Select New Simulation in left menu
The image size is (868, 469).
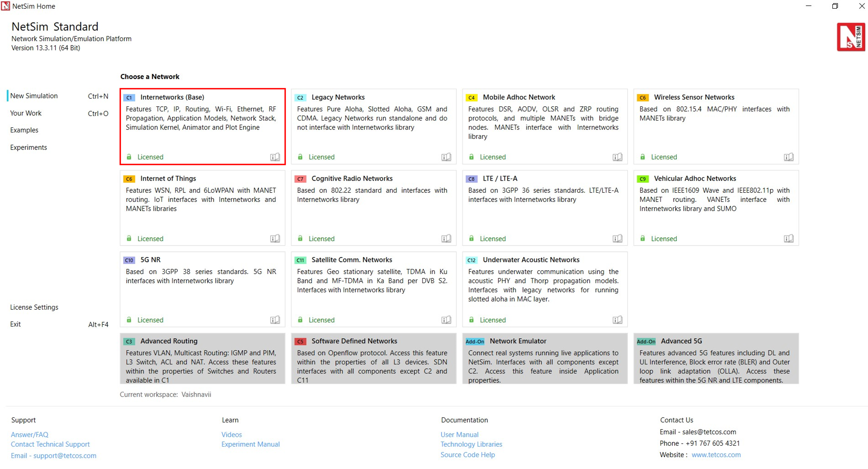(34, 96)
